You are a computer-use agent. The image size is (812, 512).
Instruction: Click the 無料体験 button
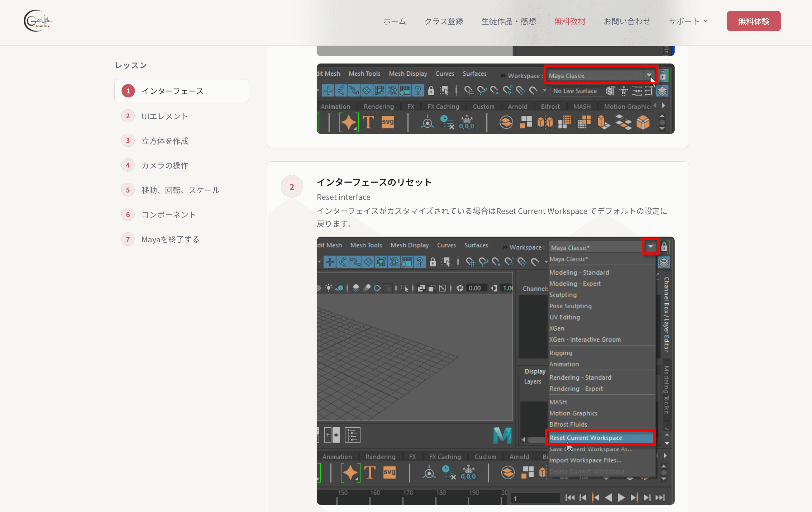(x=754, y=21)
